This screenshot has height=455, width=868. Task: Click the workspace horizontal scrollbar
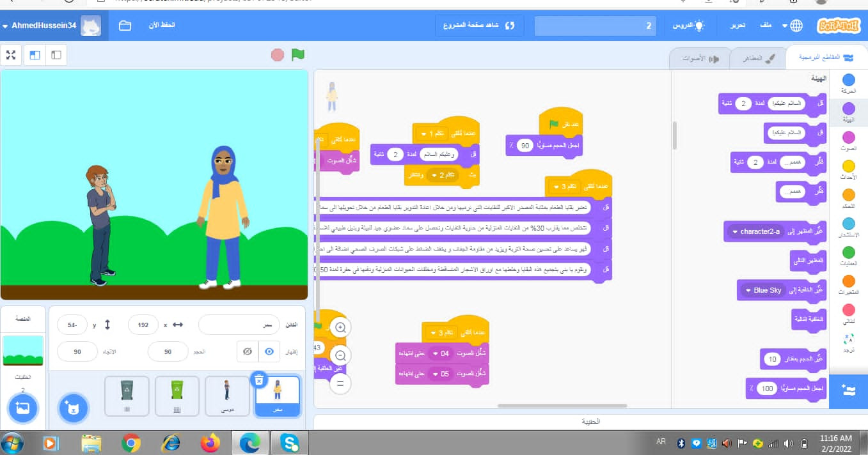tap(561, 406)
